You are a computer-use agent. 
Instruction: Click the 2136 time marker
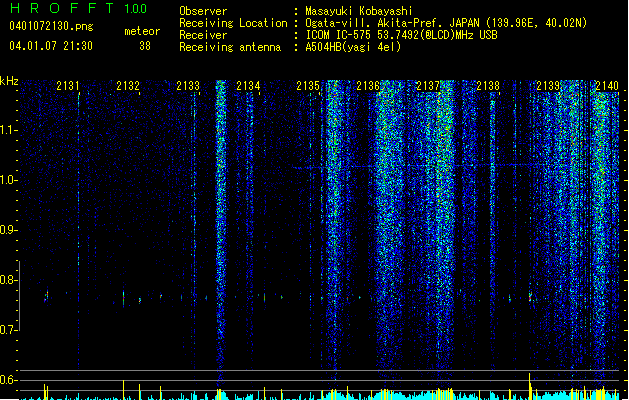368,86
